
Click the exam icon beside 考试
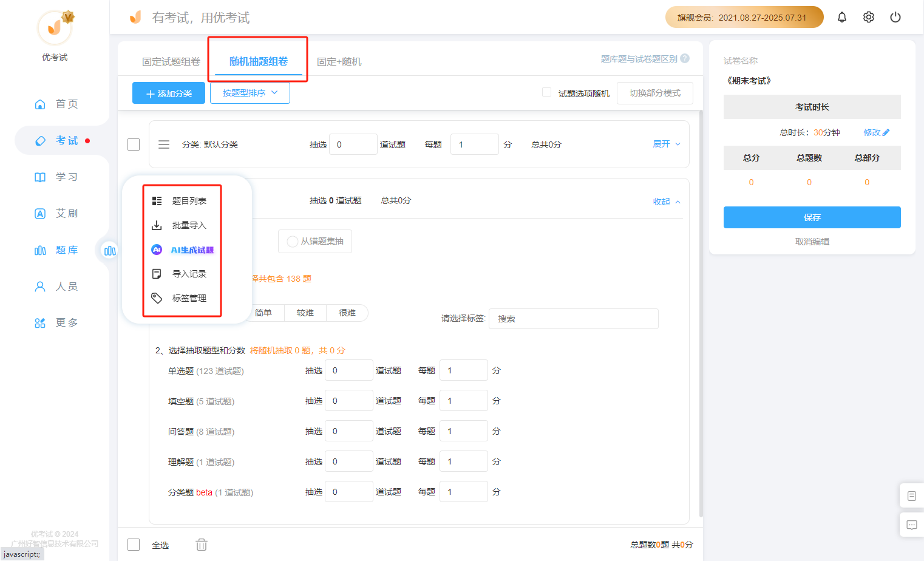[x=40, y=141]
